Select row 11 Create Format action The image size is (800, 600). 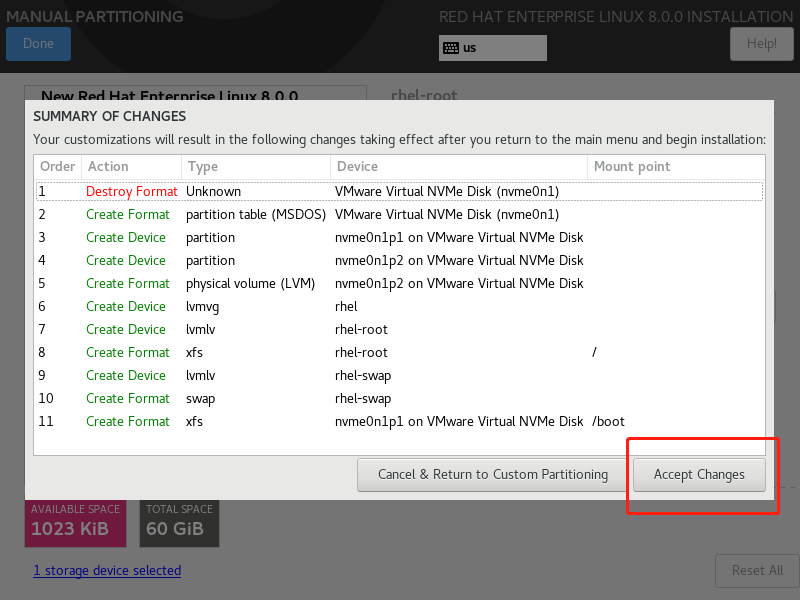(x=128, y=421)
